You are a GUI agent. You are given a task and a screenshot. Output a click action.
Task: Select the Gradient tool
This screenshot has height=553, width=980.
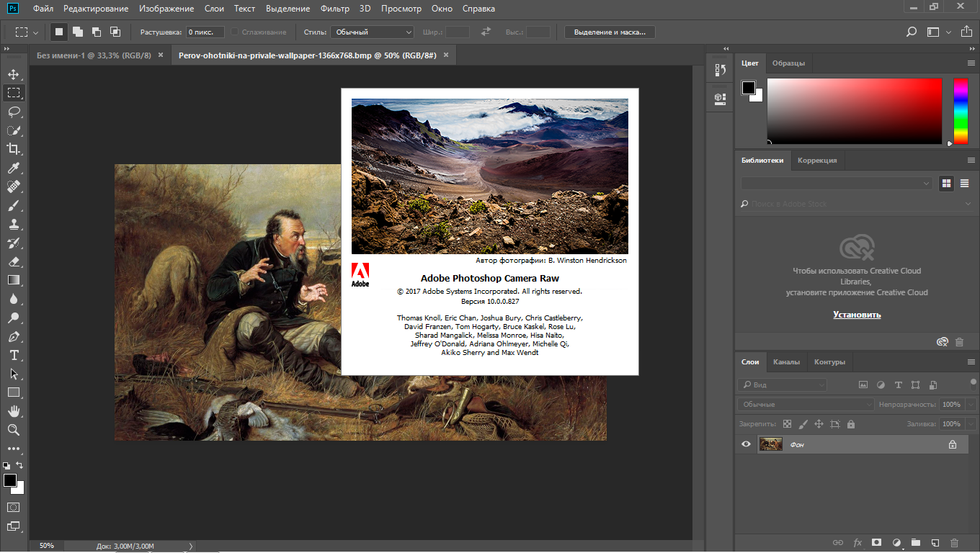click(14, 280)
